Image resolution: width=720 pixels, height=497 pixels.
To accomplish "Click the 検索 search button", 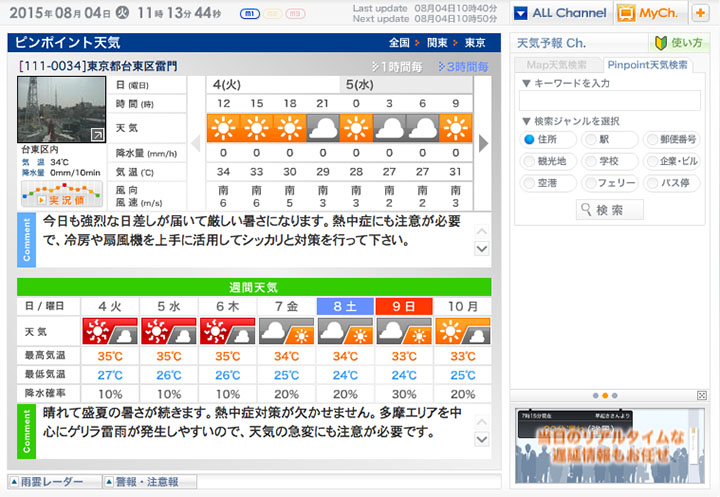I will point(609,210).
